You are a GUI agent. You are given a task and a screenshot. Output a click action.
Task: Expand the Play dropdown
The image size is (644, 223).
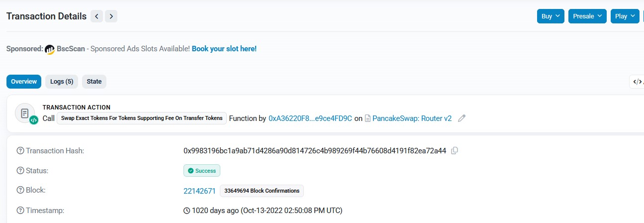coord(625,16)
